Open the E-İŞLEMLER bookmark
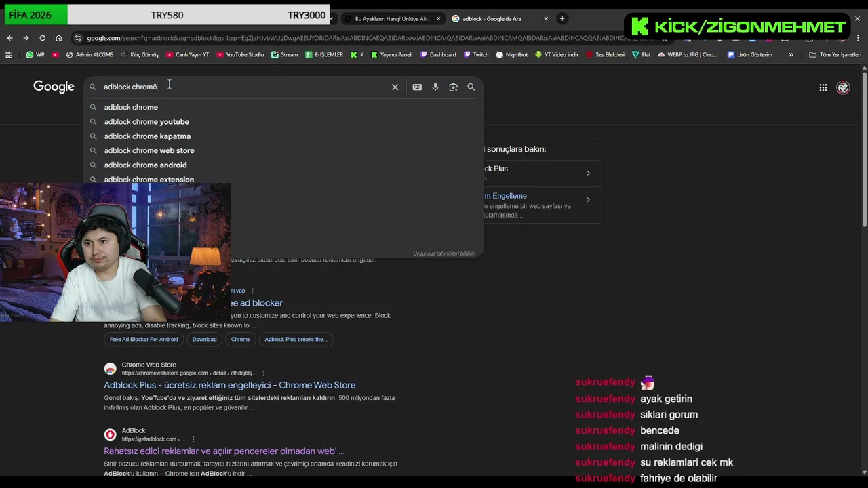 click(x=324, y=54)
